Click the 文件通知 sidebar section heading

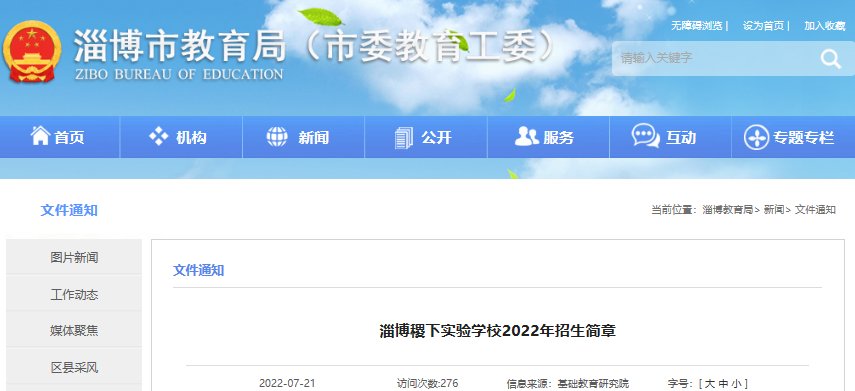tap(69, 210)
